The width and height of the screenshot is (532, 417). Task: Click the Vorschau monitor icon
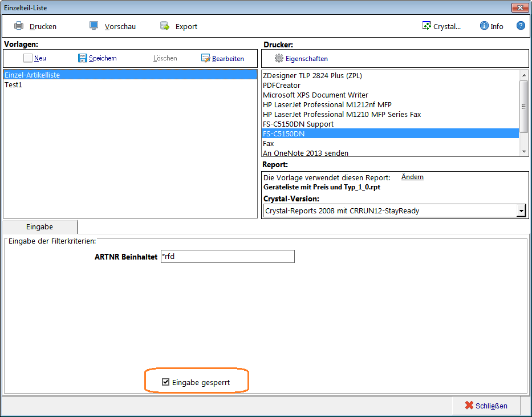(x=94, y=26)
